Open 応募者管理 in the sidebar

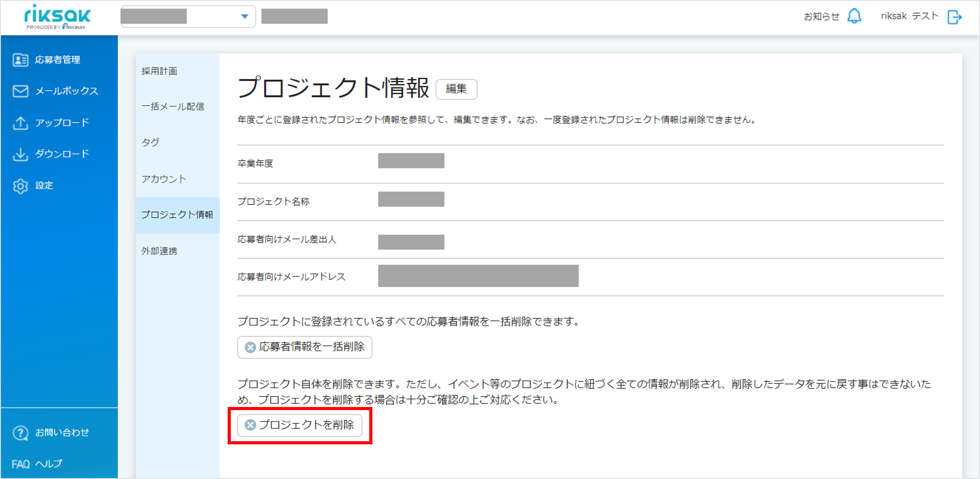tap(57, 60)
